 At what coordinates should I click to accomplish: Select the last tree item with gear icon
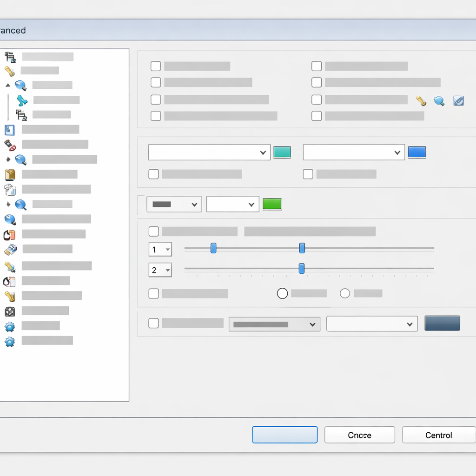click(x=47, y=341)
